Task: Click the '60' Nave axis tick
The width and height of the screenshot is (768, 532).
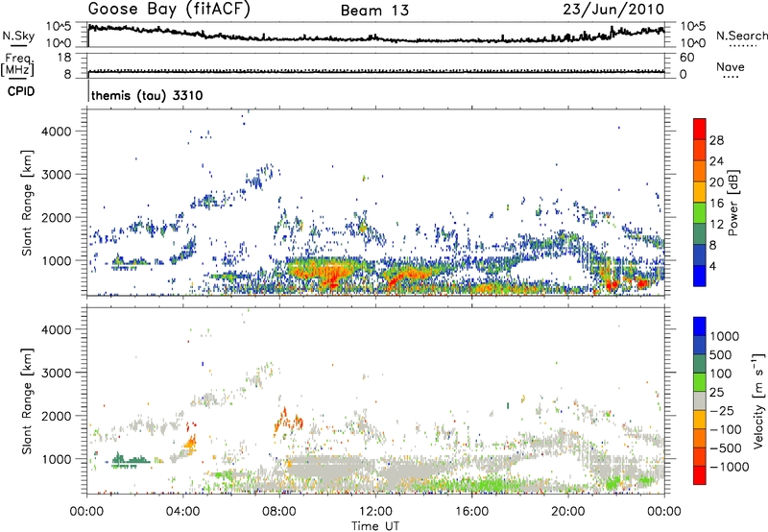Action: pyautogui.click(x=686, y=58)
